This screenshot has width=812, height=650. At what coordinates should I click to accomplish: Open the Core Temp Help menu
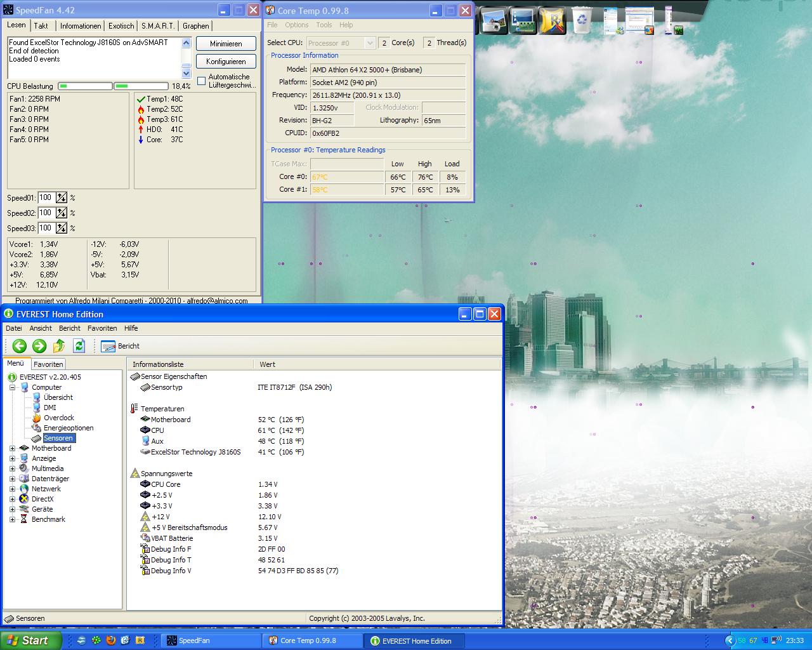coord(346,25)
